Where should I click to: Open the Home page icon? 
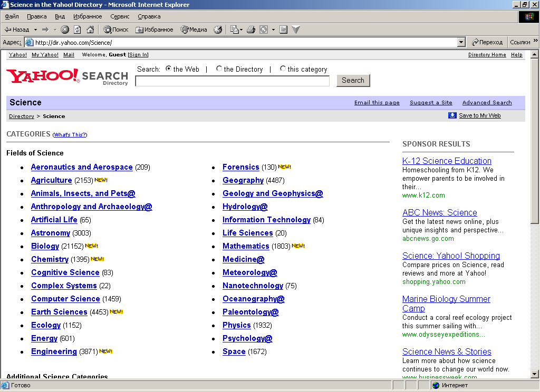click(x=90, y=30)
